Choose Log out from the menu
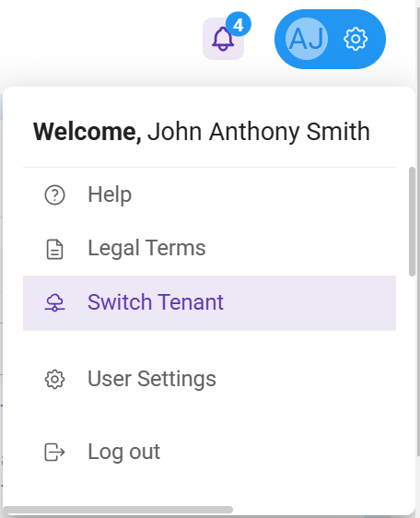 coord(123,452)
